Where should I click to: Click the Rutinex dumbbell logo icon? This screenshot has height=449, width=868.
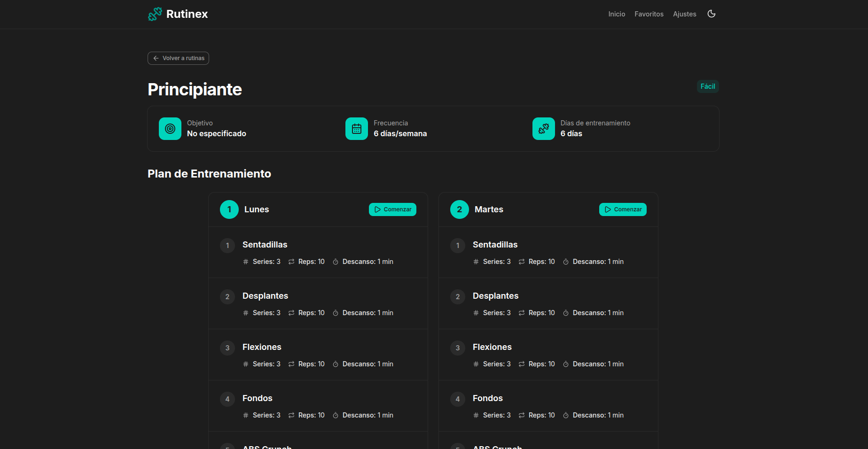155,14
